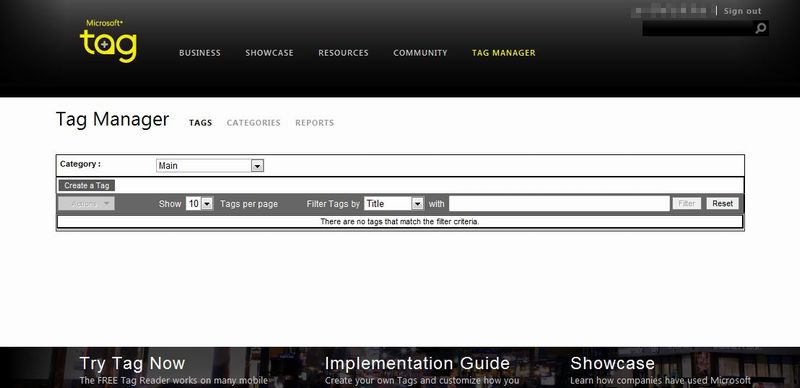
Task: Open the COMMUNITY menu
Action: pyautogui.click(x=420, y=53)
